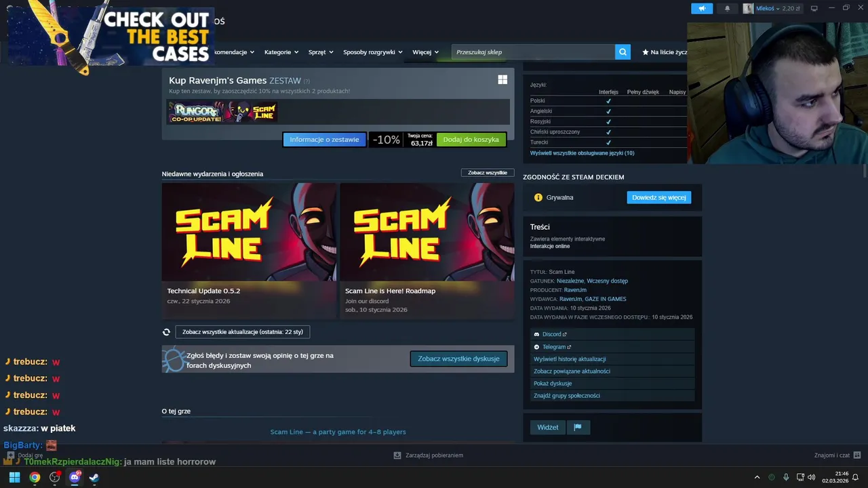Click Dowiedz się więcej Steam Deck button
Viewport: 868px width, 488px height.
tap(659, 197)
